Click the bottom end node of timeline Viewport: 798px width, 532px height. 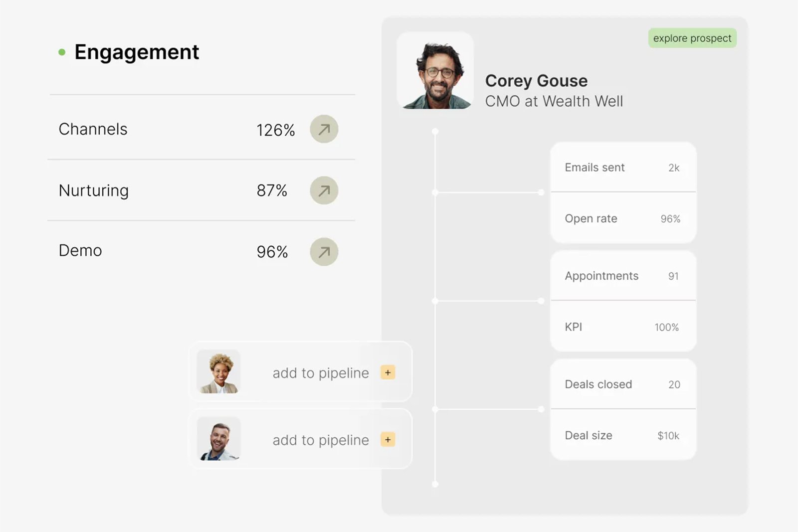point(435,484)
